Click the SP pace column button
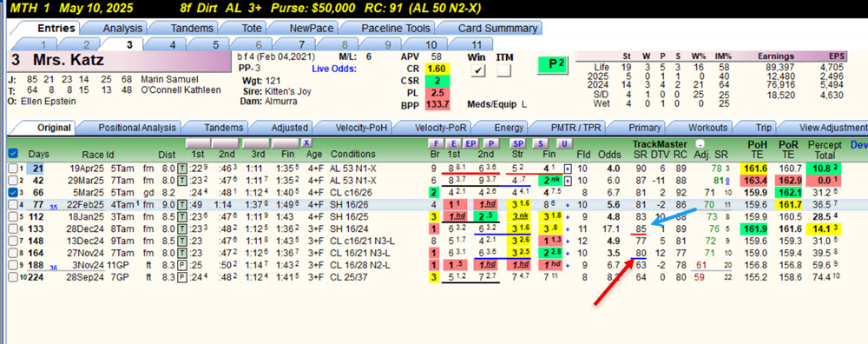 (517, 144)
